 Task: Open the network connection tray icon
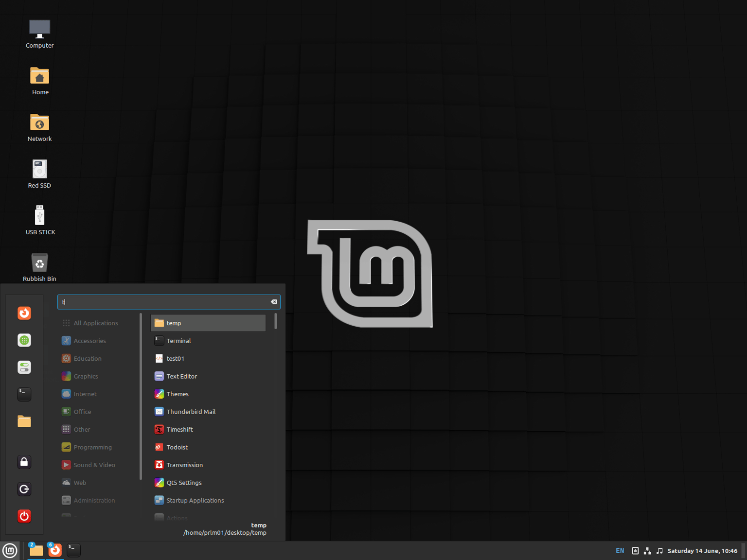click(x=647, y=551)
